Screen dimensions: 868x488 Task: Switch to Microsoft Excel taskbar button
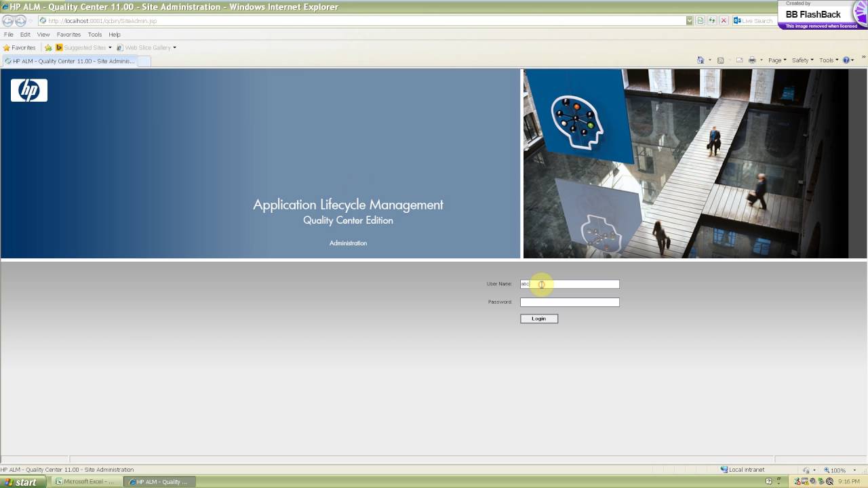88,482
